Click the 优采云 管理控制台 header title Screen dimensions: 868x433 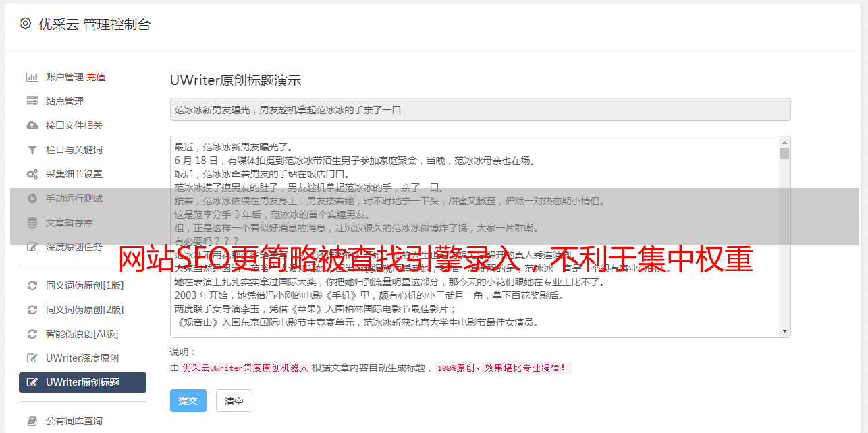[94, 24]
